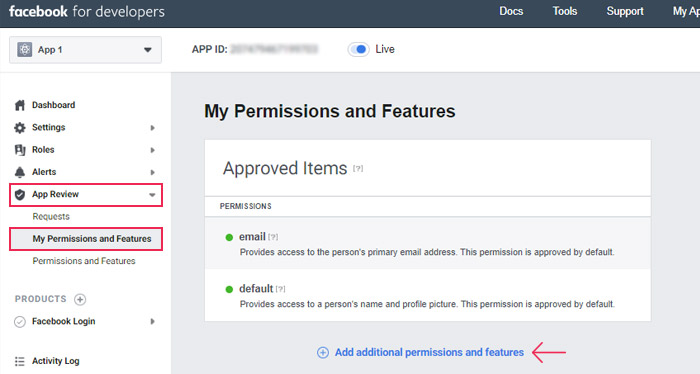700x374 pixels.
Task: Open help tooltip next to email permission
Action: coord(273,237)
